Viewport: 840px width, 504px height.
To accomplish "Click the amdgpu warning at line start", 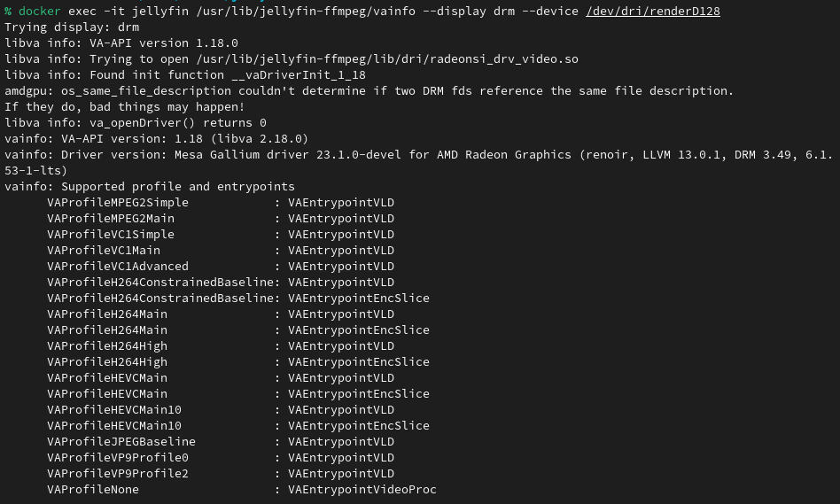I will tap(25, 91).
